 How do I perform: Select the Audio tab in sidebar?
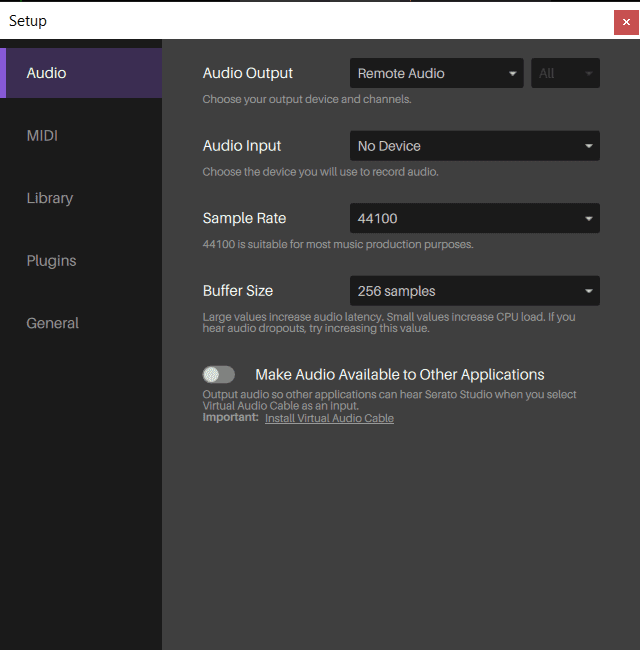click(47, 73)
